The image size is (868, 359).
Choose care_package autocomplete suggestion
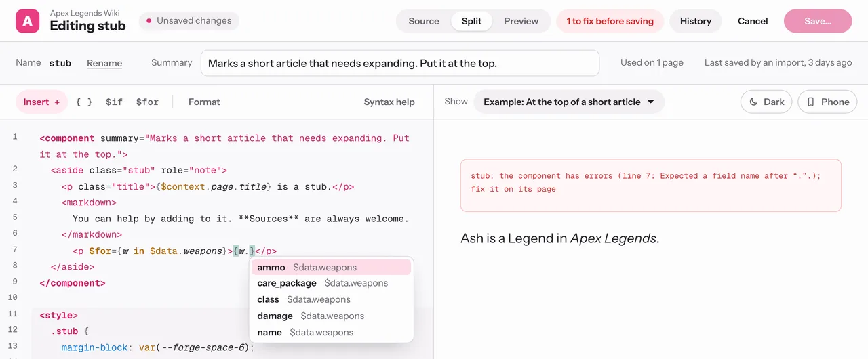pyautogui.click(x=332, y=283)
